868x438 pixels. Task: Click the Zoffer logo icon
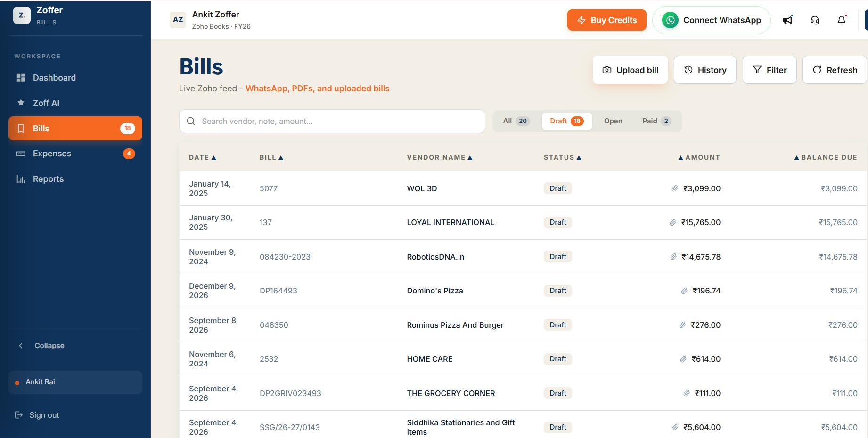[22, 15]
